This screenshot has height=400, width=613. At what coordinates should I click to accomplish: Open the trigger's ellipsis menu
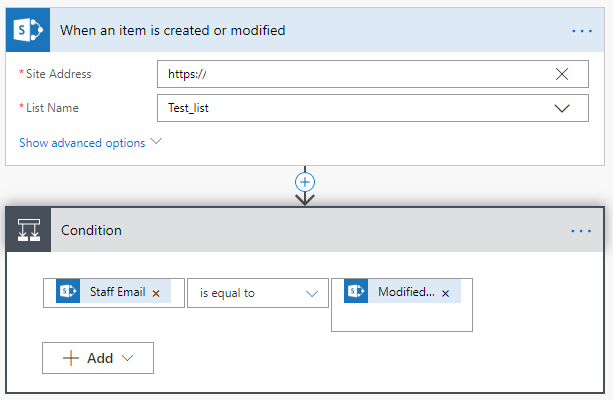[582, 31]
